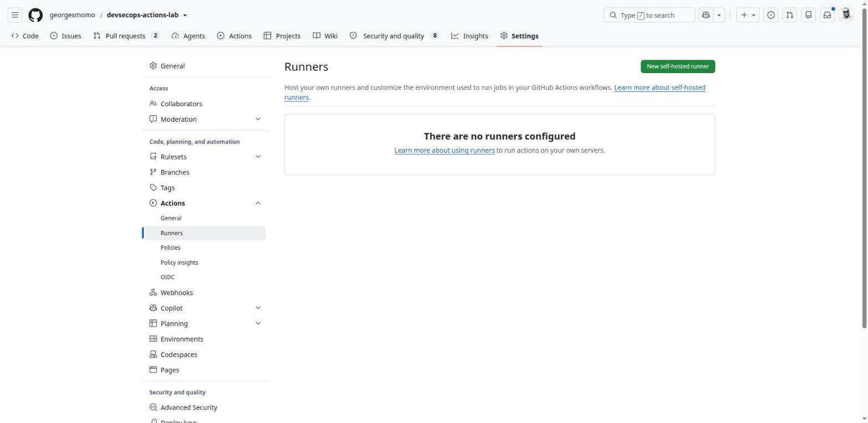Image resolution: width=868 pixels, height=423 pixels.
Task: Go to the georgesmomo profile link
Action: [x=72, y=15]
